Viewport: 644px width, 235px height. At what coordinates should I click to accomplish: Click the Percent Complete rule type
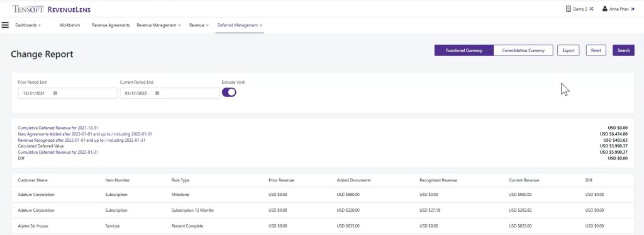(187, 226)
